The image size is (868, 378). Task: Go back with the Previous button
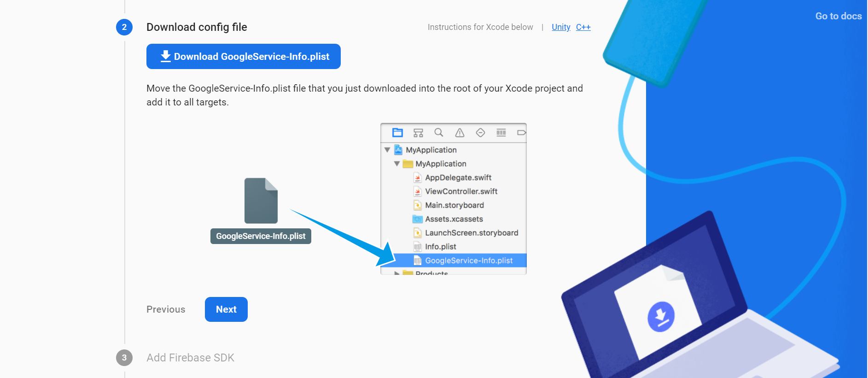pyautogui.click(x=166, y=309)
